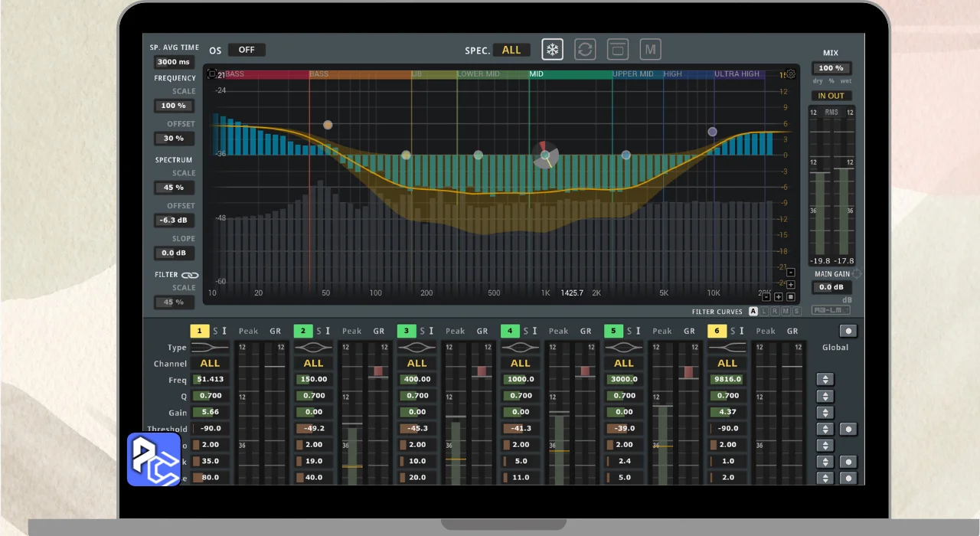Open the SPEC. ALL channel selector

(511, 50)
